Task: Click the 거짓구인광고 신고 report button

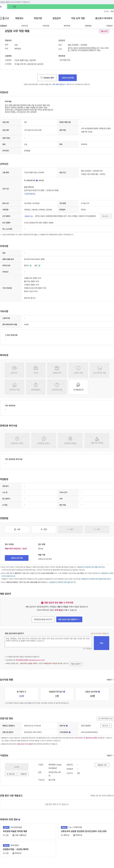Action: (x=105, y=718)
